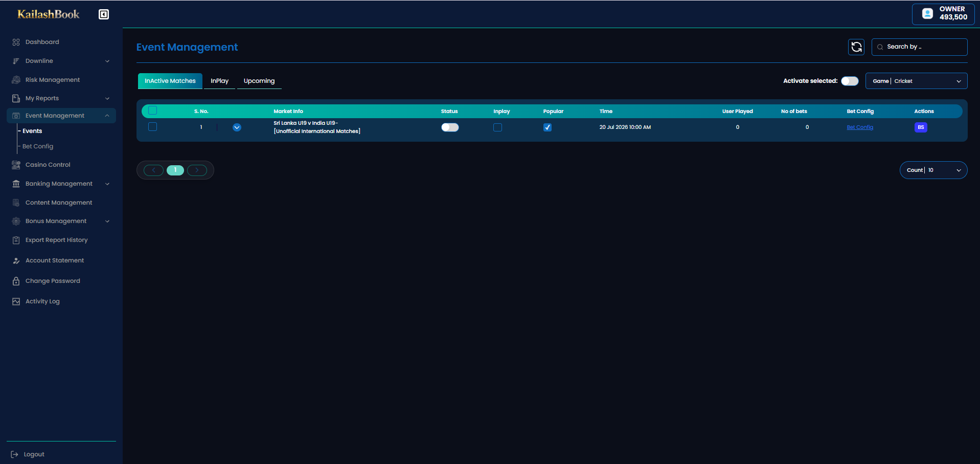980x464 pixels.
Task: Click the Dashboard grid icon
Action: click(x=16, y=42)
